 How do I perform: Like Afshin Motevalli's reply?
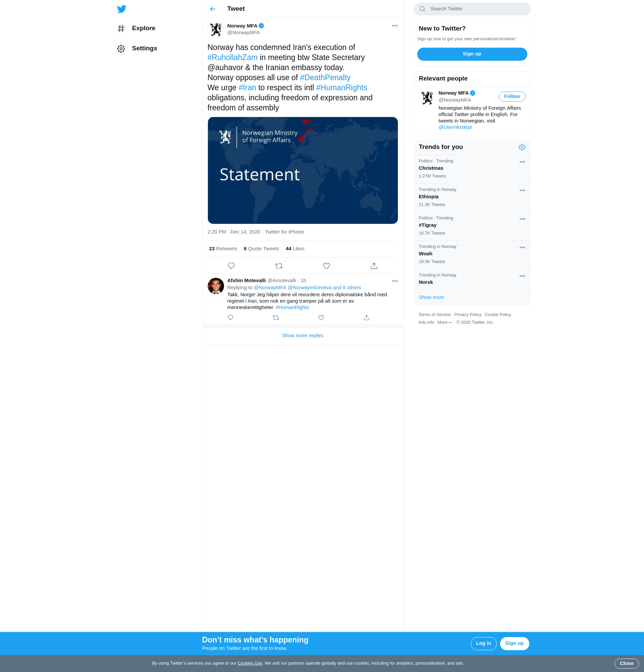(321, 317)
